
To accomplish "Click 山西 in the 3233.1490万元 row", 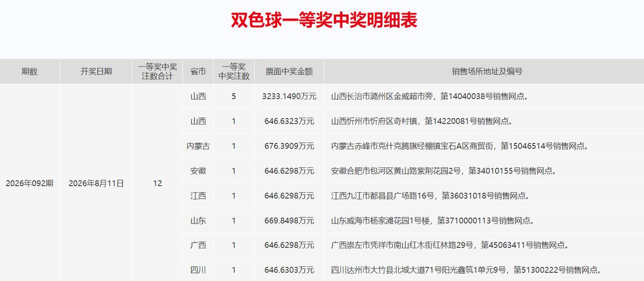I will tap(198, 96).
